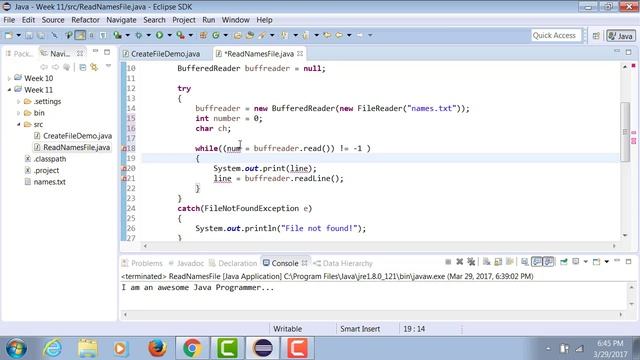Expand the .settings folder
The width and height of the screenshot is (640, 360).
(x=18, y=102)
